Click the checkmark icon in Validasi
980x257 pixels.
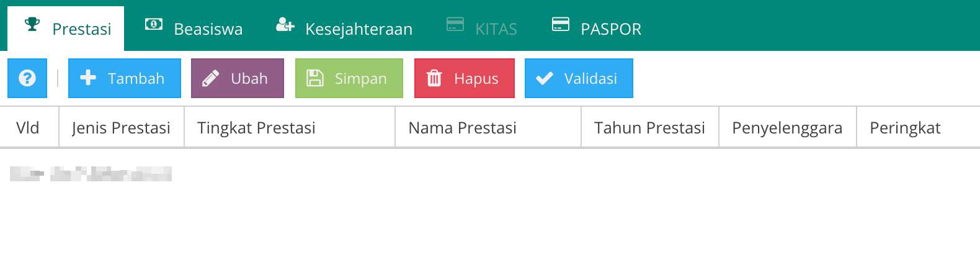545,78
